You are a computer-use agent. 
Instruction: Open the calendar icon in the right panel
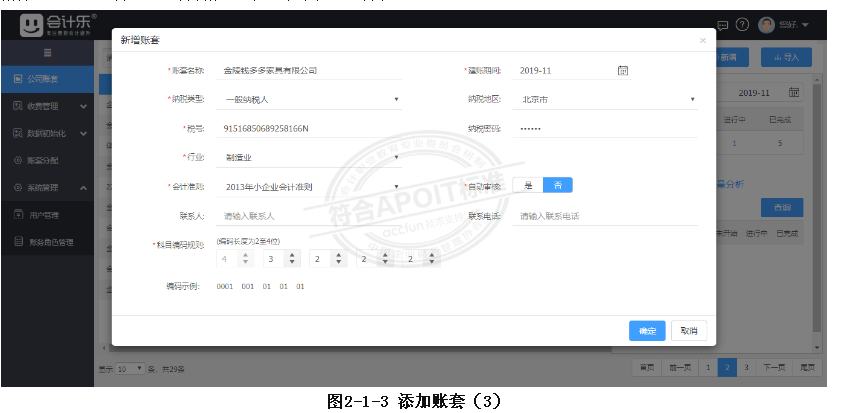pyautogui.click(x=794, y=92)
